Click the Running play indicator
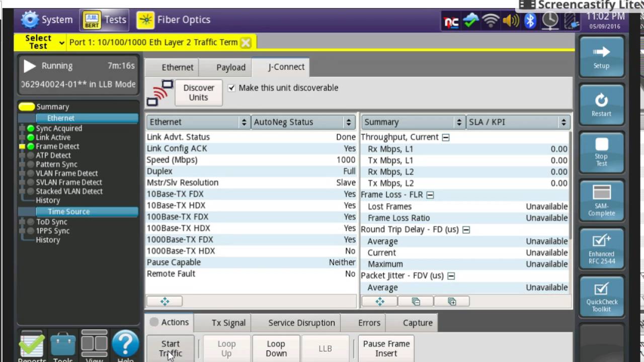Image resolution: width=644 pixels, height=362 pixels. pos(30,66)
